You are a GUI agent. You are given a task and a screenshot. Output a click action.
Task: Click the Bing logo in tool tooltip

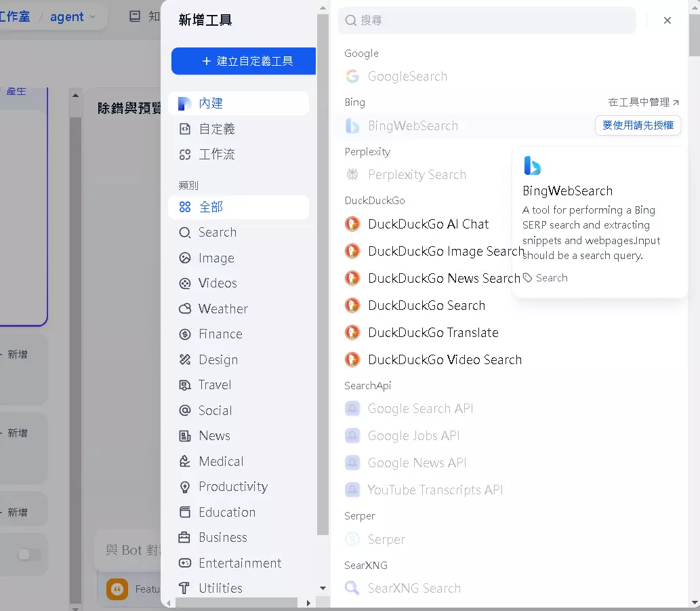click(532, 165)
